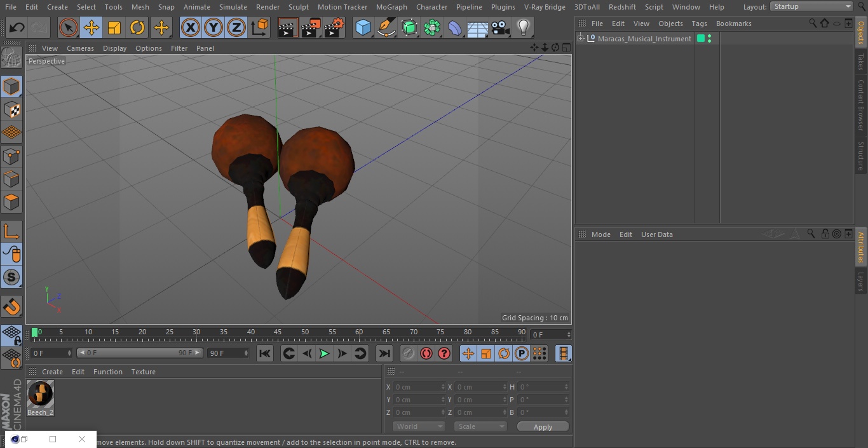The width and height of the screenshot is (868, 448).
Task: Add a Floor environment object
Action: [478, 27]
